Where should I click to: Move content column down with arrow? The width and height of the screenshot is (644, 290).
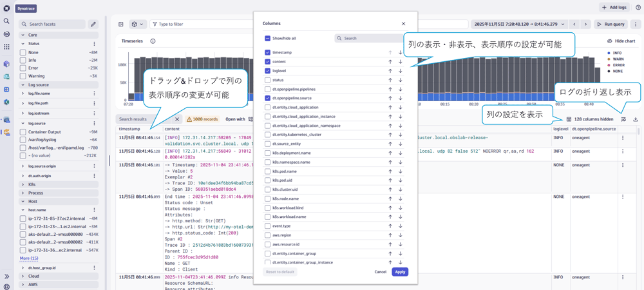(400, 62)
